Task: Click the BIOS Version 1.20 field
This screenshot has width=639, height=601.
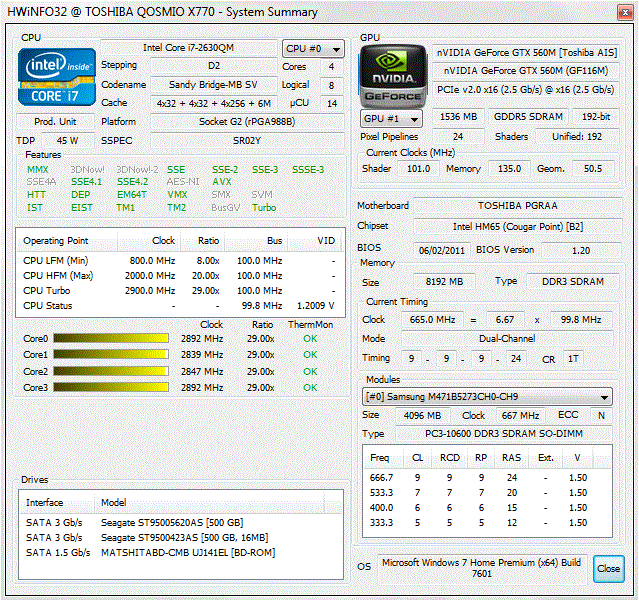Action: pos(581,251)
